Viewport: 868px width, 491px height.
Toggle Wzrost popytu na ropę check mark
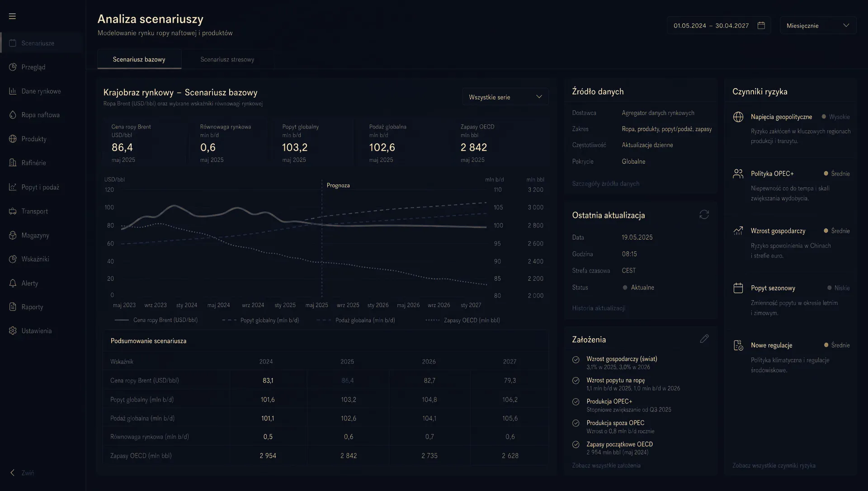coord(576,381)
